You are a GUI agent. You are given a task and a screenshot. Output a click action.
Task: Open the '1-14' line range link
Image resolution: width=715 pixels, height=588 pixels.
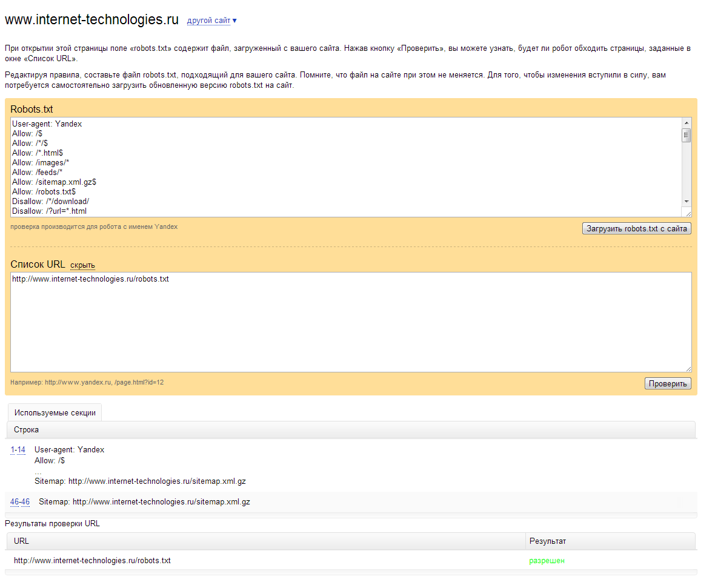pos(18,450)
